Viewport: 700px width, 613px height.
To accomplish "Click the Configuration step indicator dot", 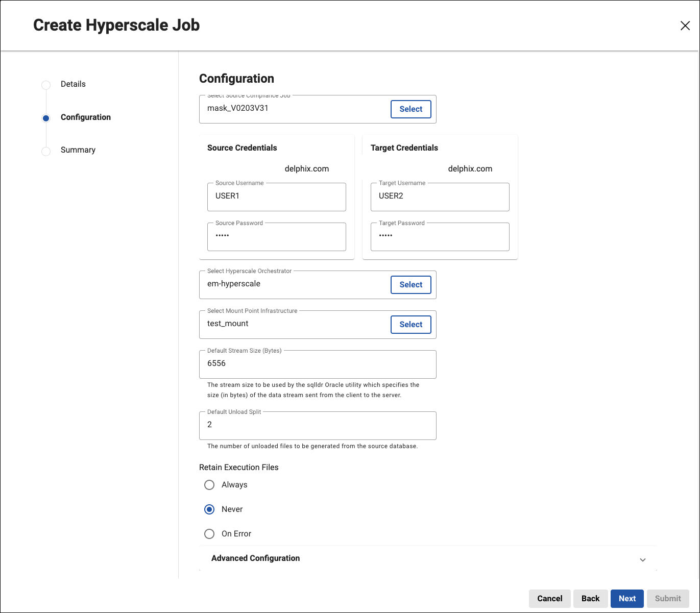I will pos(46,118).
